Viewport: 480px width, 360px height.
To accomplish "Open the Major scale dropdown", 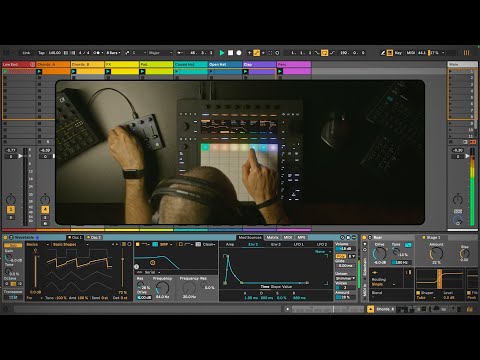I will (160, 53).
